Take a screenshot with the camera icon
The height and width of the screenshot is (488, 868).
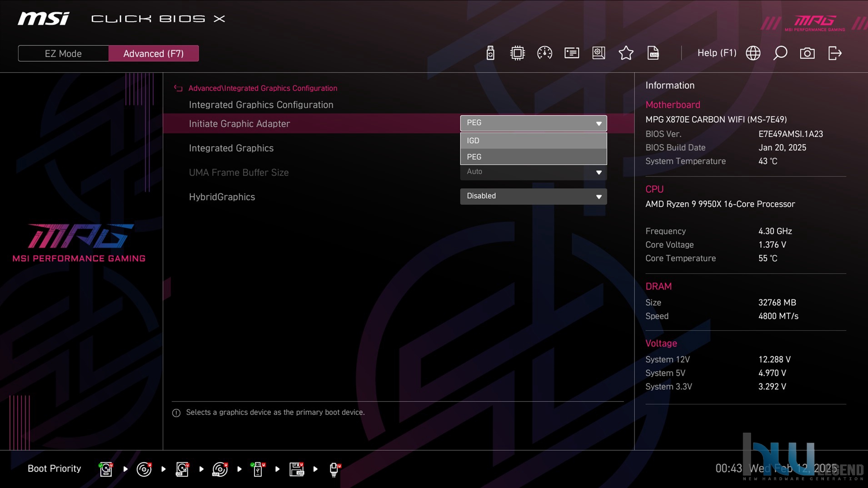pos(808,53)
